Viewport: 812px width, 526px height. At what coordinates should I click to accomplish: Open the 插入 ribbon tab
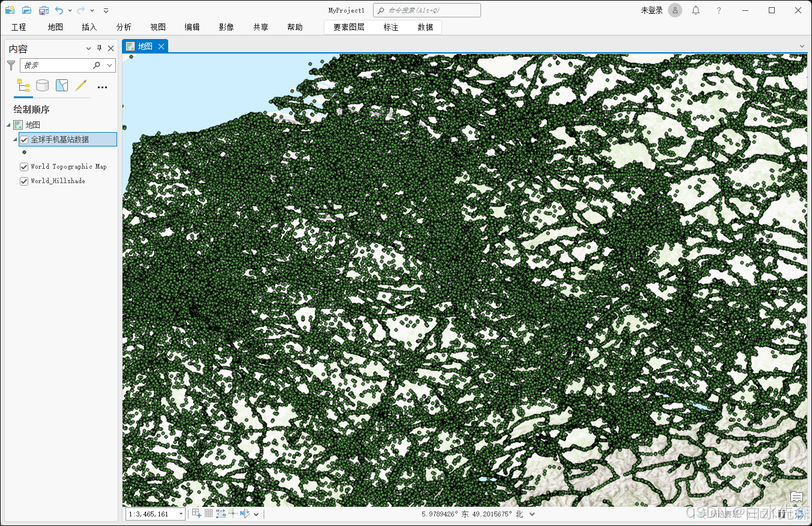pyautogui.click(x=89, y=27)
